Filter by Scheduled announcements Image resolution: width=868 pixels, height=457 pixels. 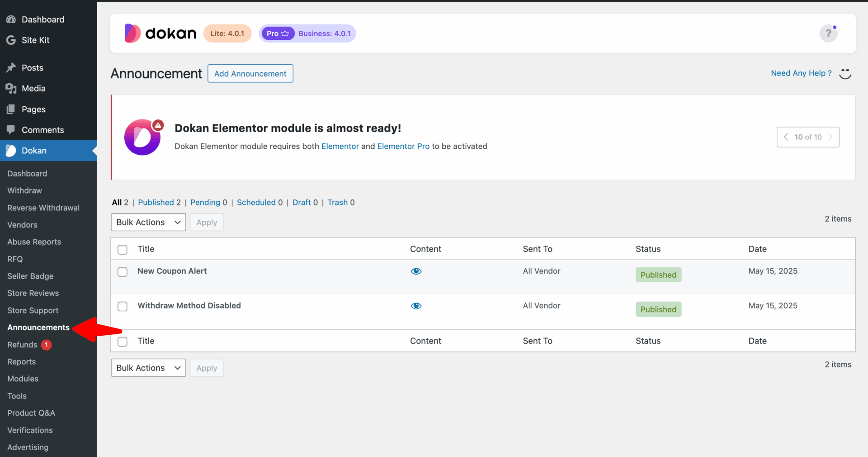[256, 202]
